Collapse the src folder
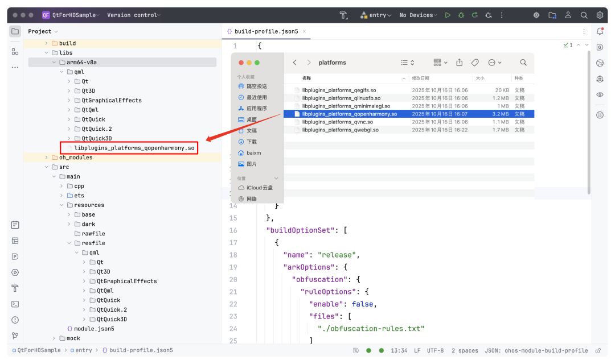 click(x=46, y=167)
